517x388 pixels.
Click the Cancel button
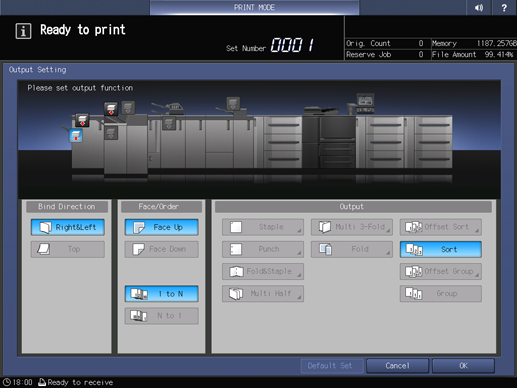coord(397,366)
